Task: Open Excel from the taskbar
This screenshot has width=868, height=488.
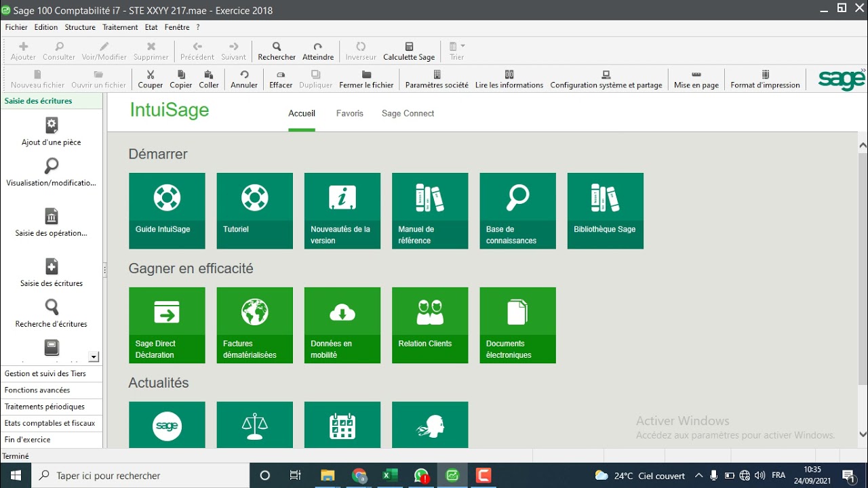Action: [390, 476]
